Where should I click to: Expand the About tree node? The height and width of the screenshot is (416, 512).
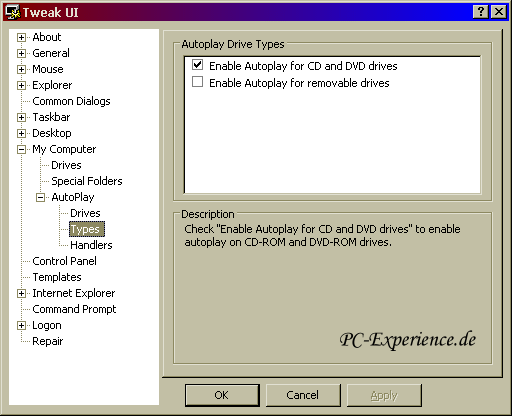pyautogui.click(x=21, y=37)
